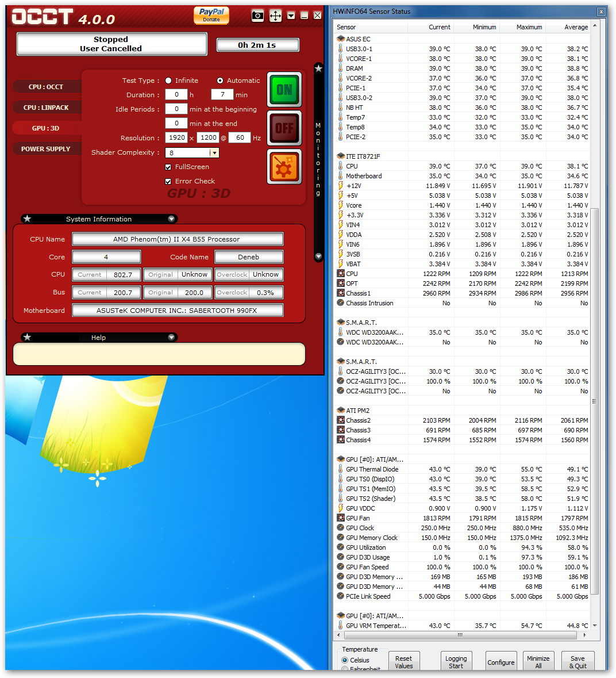
Task: Click the Configure button
Action: pos(500,661)
